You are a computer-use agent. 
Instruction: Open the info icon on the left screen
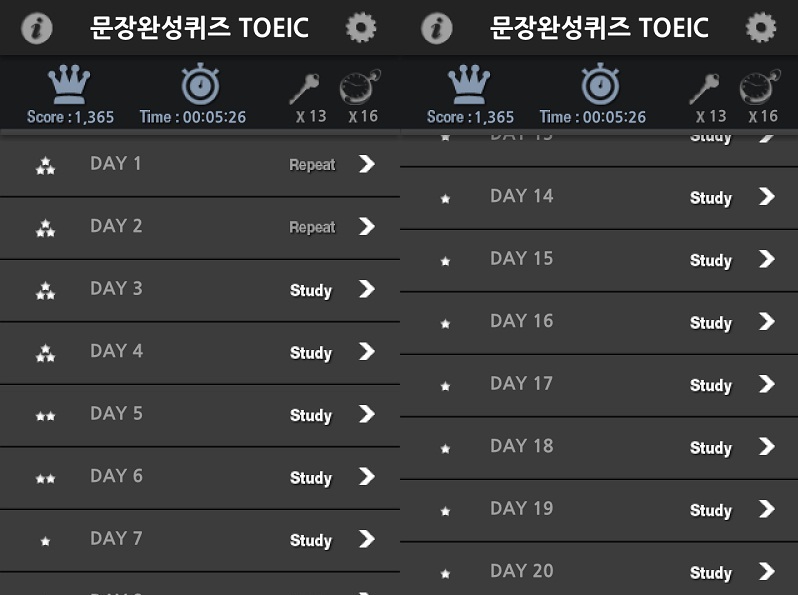(36, 28)
